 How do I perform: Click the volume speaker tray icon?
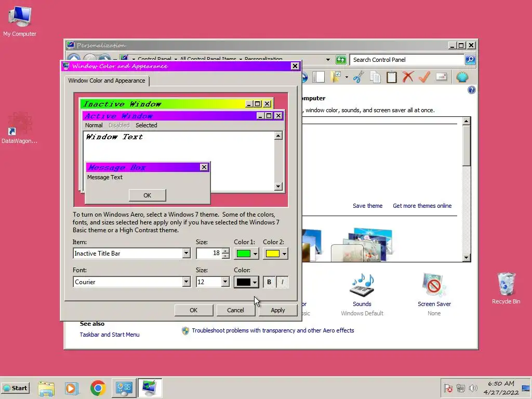click(x=473, y=388)
